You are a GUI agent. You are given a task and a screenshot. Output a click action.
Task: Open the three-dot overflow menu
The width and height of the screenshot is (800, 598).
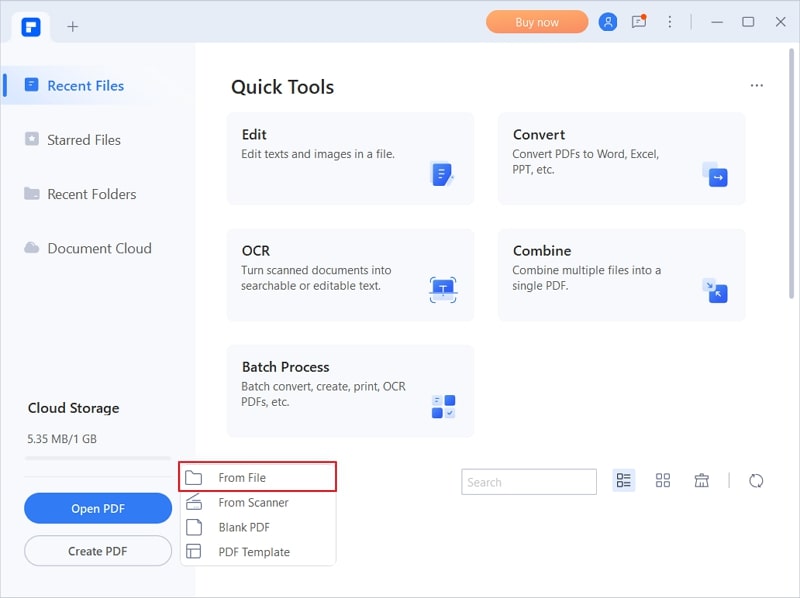click(670, 21)
